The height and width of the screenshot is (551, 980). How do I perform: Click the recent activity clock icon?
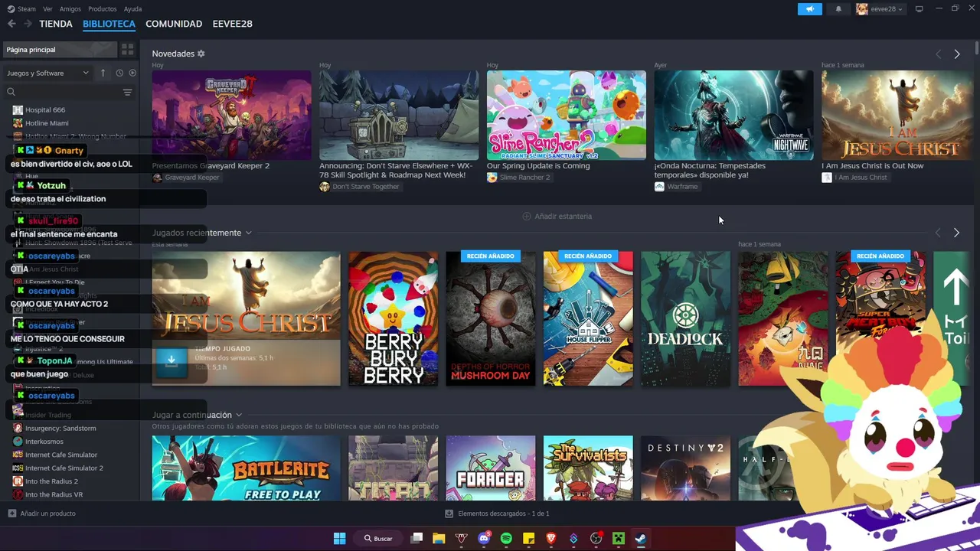click(x=119, y=73)
